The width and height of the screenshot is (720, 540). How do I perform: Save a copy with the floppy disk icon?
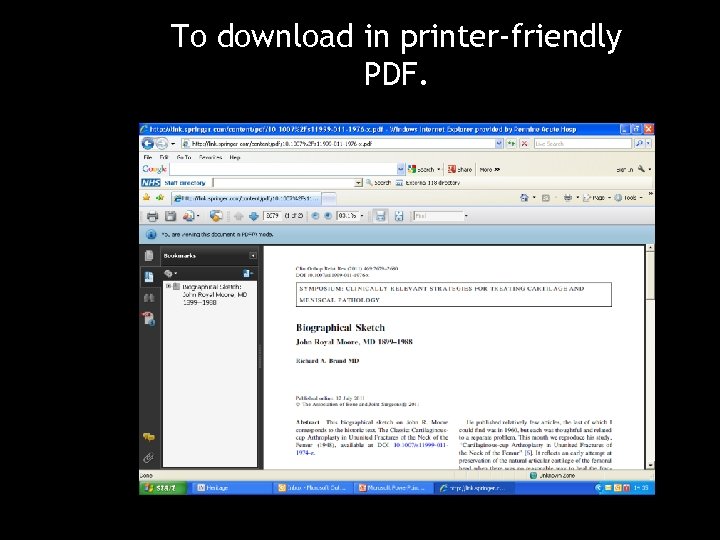(x=171, y=216)
